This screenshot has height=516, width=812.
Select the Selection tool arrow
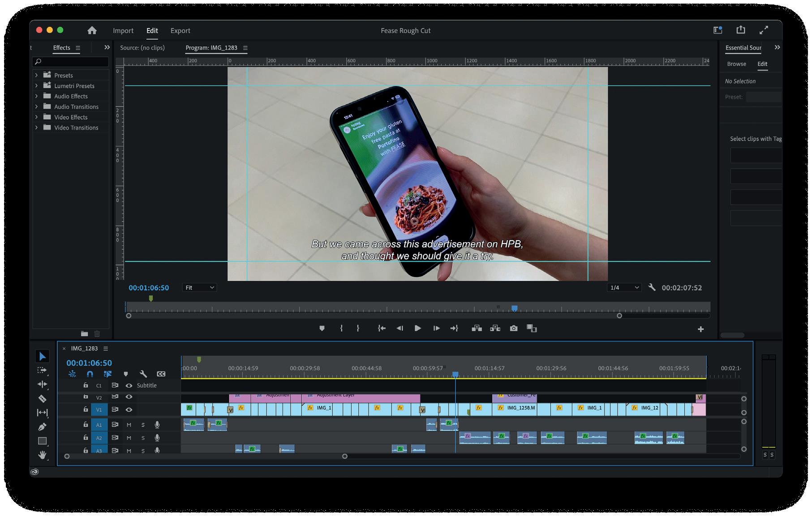tap(43, 356)
